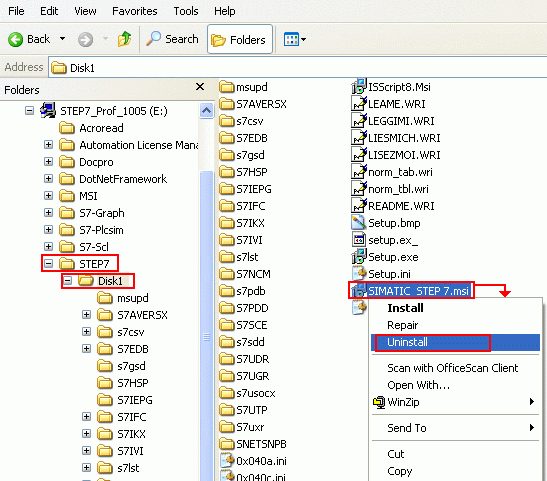Select the S7-Scl folder in tree
The height and width of the screenshot is (481, 547).
[84, 247]
